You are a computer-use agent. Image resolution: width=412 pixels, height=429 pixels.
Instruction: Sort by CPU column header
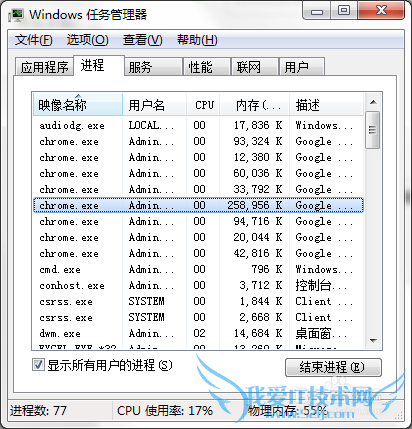pyautogui.click(x=203, y=105)
